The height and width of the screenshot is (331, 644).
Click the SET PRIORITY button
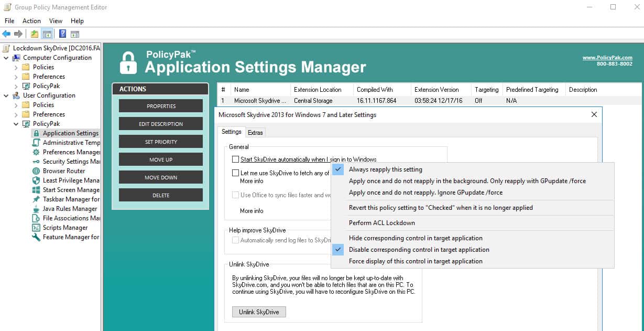coord(161,142)
